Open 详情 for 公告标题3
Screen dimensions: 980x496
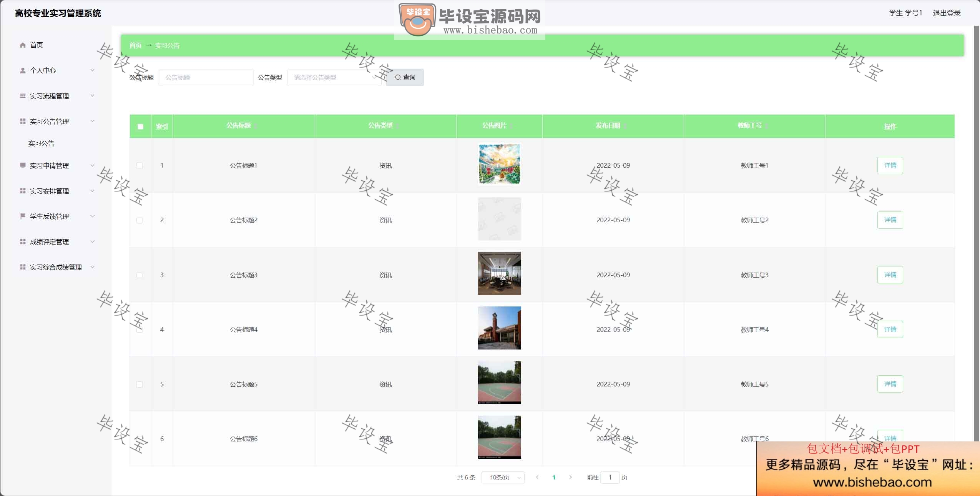tap(890, 275)
